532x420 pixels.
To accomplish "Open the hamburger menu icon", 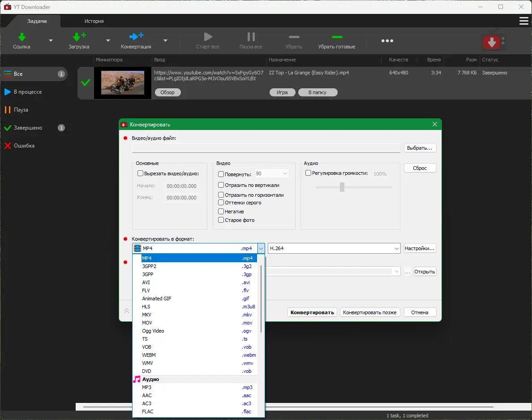I will [x=523, y=21].
